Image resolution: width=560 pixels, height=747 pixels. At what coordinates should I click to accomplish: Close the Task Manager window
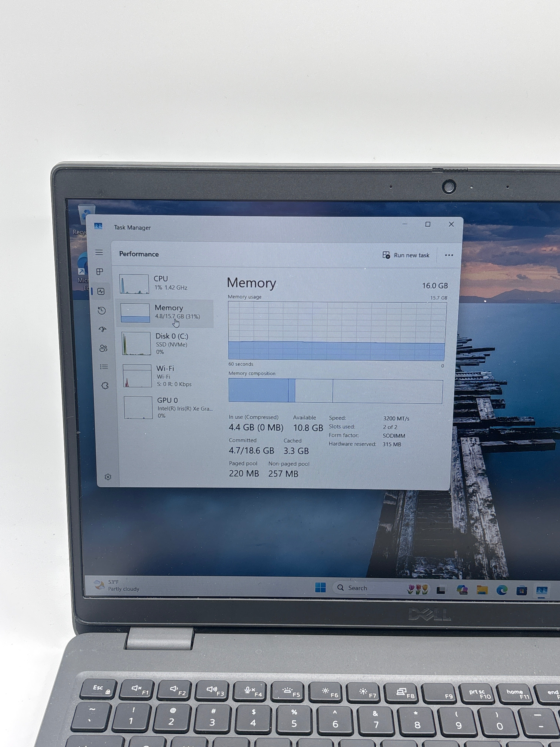(451, 224)
